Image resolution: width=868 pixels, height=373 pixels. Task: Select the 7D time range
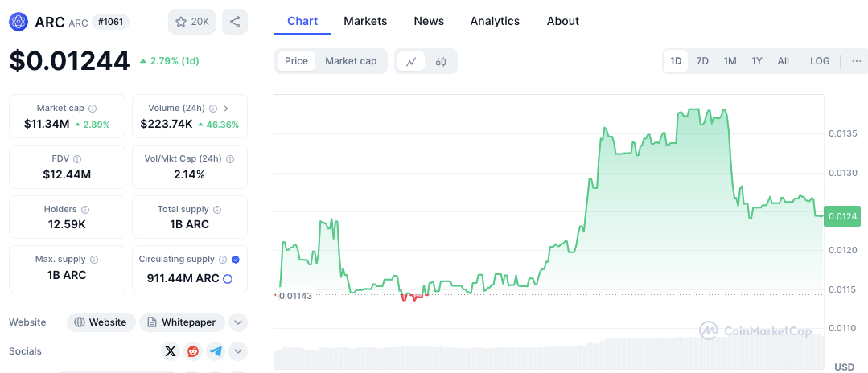pyautogui.click(x=702, y=61)
